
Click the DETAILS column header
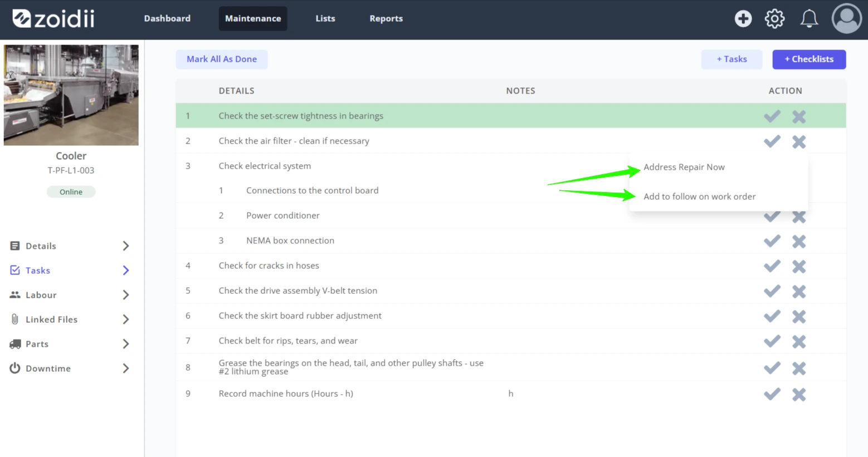(x=236, y=91)
